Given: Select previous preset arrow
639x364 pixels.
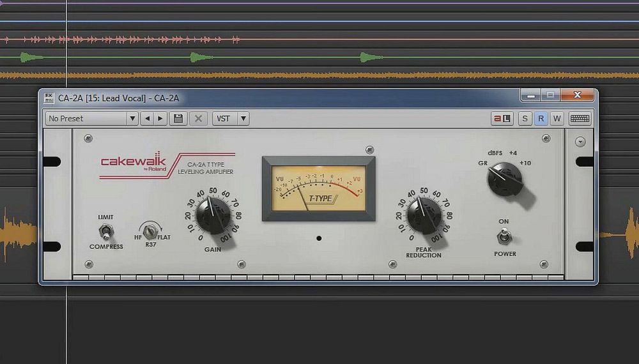Looking at the screenshot, I should point(147,119).
